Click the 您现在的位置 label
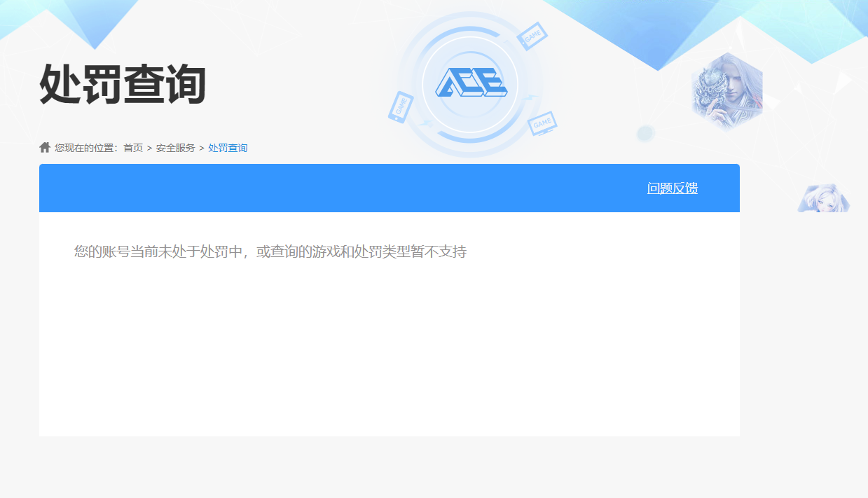Screen dimensions: 868x498 [88, 148]
